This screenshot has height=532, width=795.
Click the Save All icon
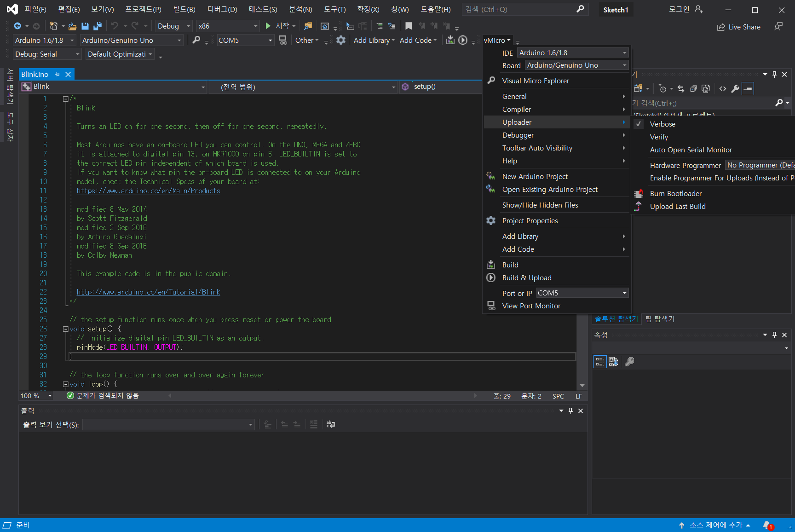[x=97, y=26]
